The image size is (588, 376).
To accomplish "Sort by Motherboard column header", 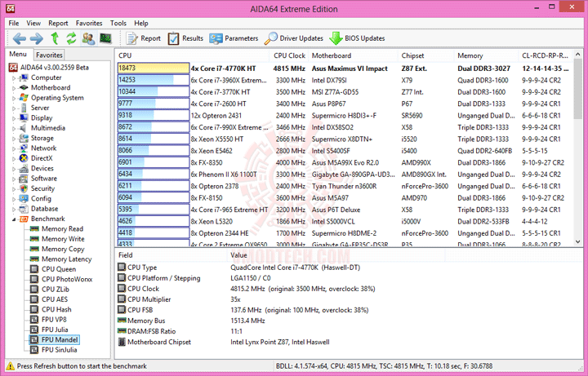I will coord(353,55).
